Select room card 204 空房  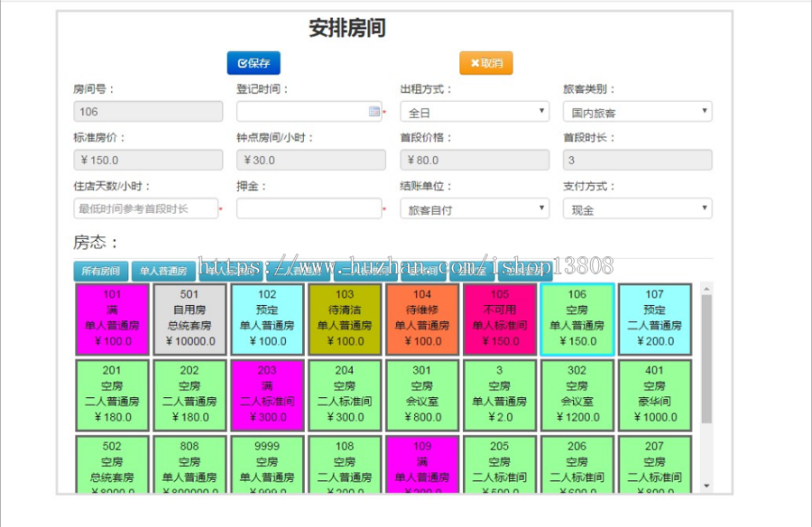(345, 395)
